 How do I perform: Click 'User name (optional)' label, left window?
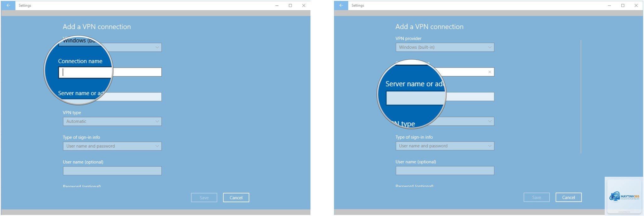(83, 162)
